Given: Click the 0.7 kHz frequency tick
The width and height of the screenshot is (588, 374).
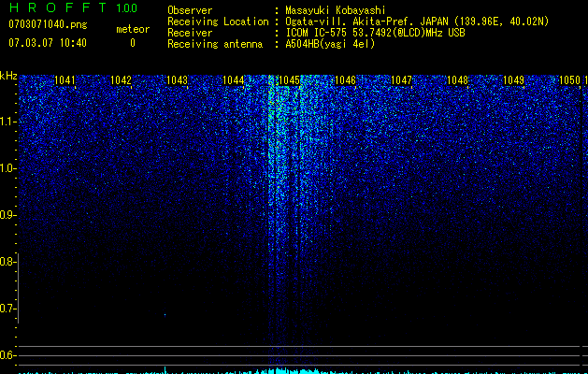Looking at the screenshot, I should click(7, 309).
